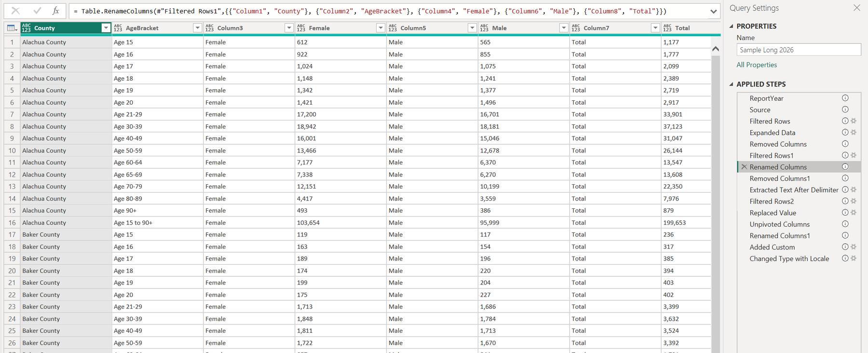Image resolution: width=868 pixels, height=353 pixels.
Task: Show info icon for Unpivoted Columns step
Action: (845, 224)
